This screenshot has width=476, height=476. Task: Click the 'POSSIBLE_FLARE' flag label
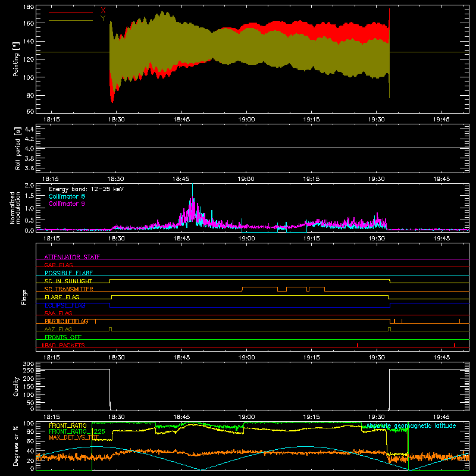68,273
